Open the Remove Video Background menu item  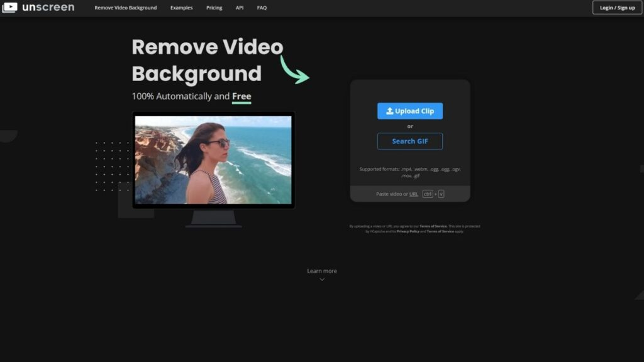tap(125, 8)
